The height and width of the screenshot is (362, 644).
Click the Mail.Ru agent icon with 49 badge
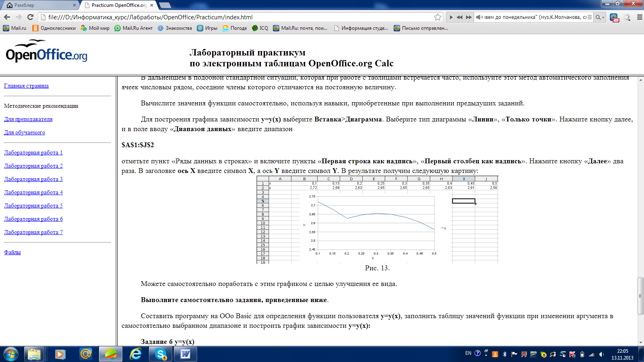pyautogui.click(x=614, y=17)
